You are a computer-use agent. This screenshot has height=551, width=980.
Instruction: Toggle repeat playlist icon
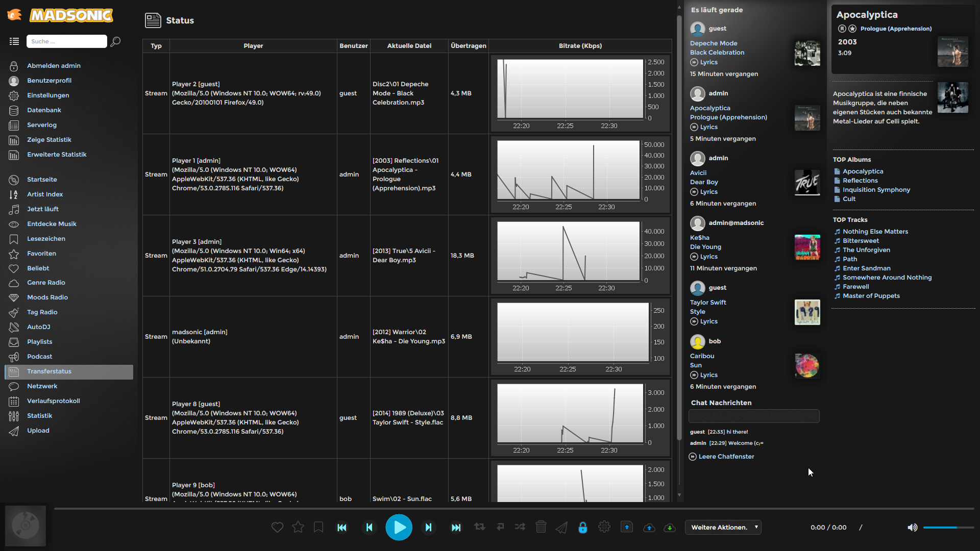(x=479, y=527)
